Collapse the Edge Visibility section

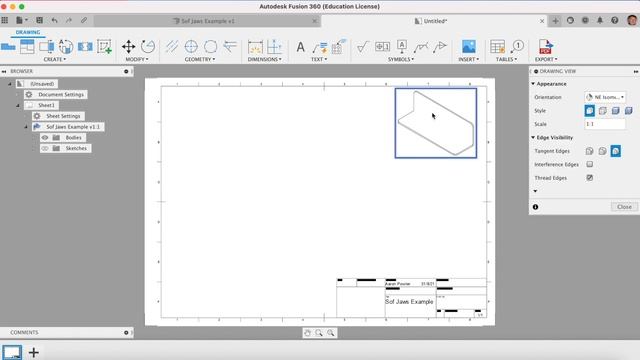tap(533, 138)
